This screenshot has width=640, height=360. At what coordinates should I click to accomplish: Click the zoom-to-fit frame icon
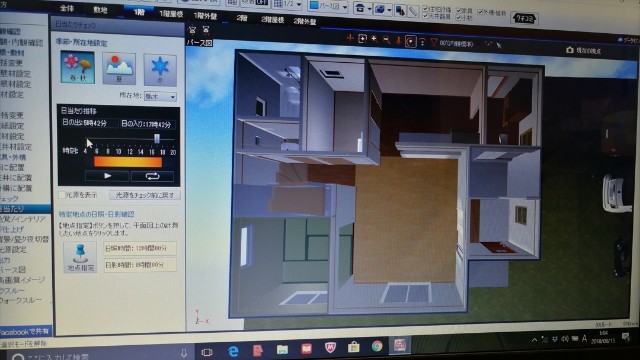tap(362, 39)
